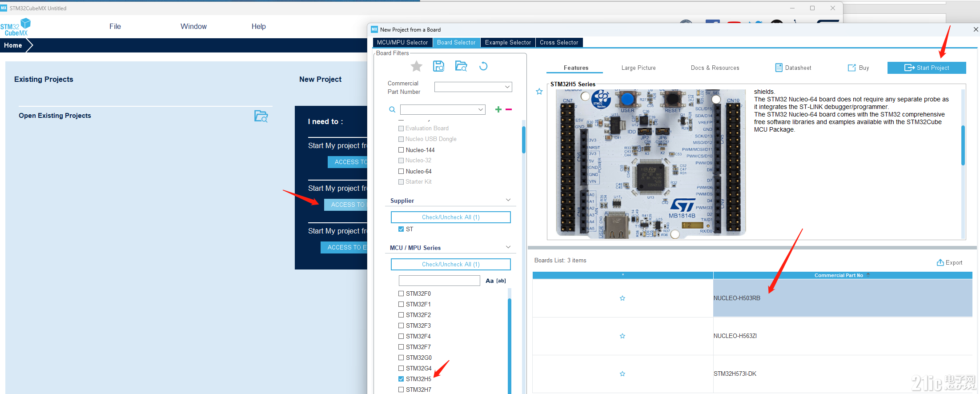Click the reset filters refresh icon
This screenshot has width=980, height=394.
(x=483, y=66)
